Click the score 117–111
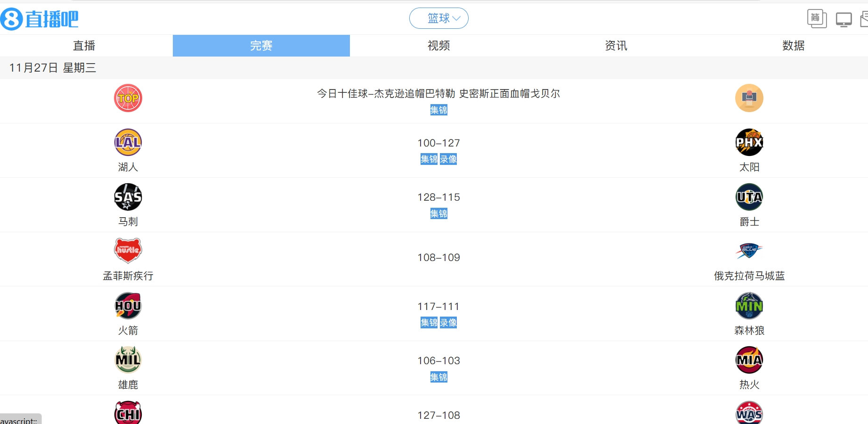 (x=438, y=307)
